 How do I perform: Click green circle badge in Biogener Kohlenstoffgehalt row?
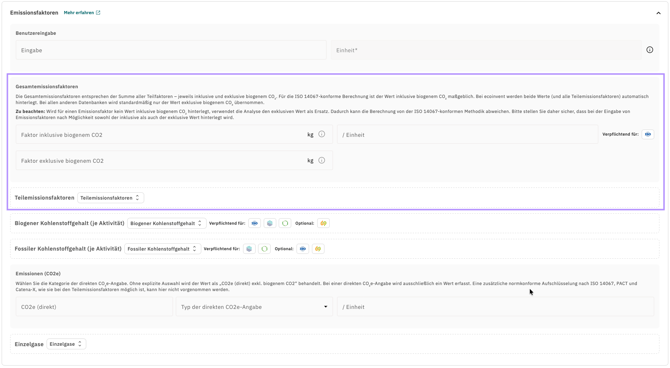(x=285, y=223)
